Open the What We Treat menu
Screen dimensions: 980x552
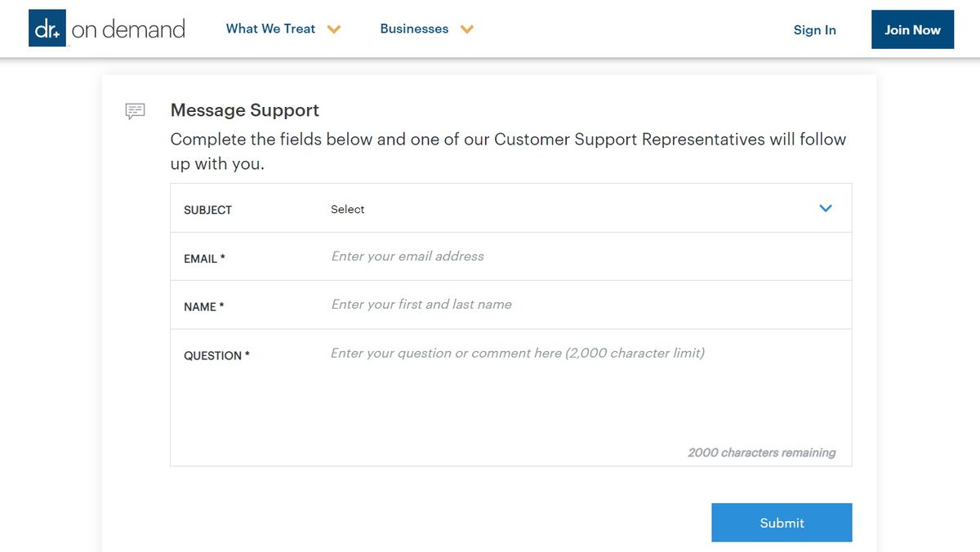[x=270, y=29]
